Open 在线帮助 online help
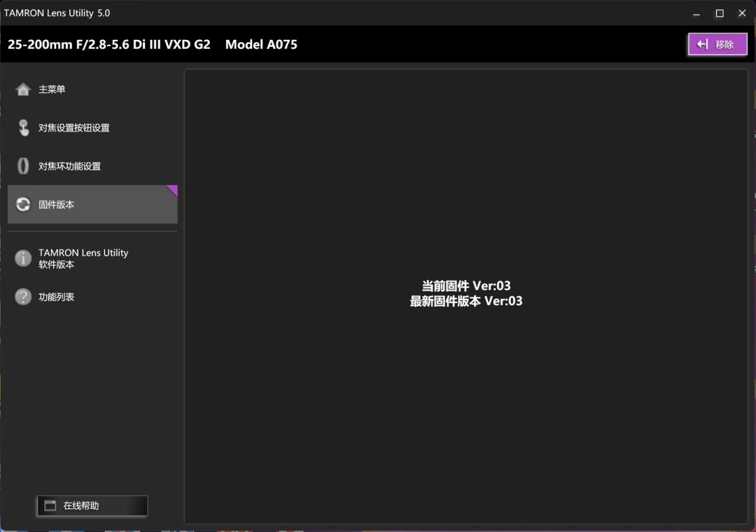The height and width of the screenshot is (532, 756). [x=92, y=505]
